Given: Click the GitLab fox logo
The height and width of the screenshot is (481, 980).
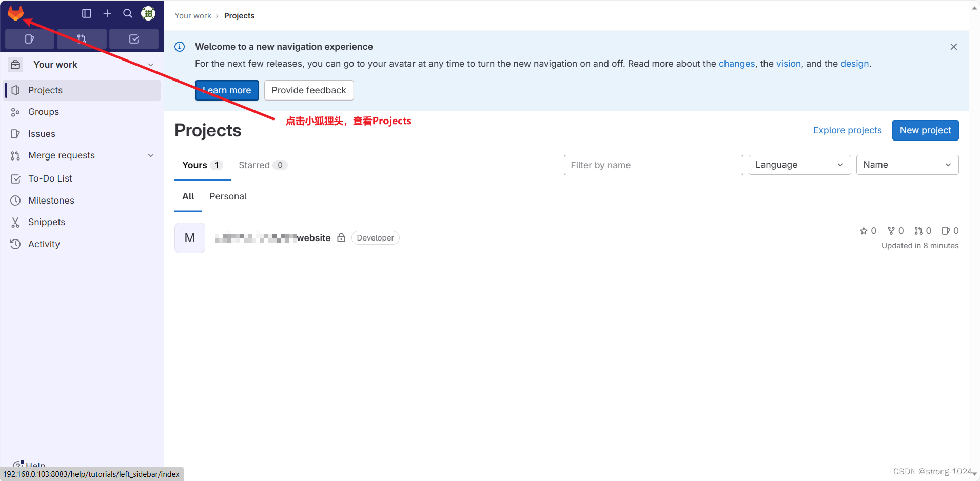Looking at the screenshot, I should coord(15,13).
